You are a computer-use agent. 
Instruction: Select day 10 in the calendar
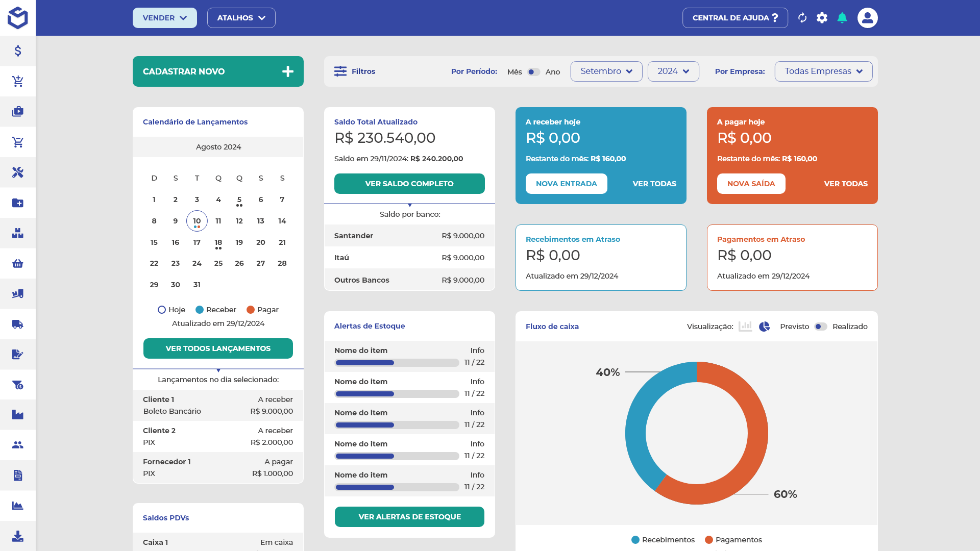tap(197, 221)
